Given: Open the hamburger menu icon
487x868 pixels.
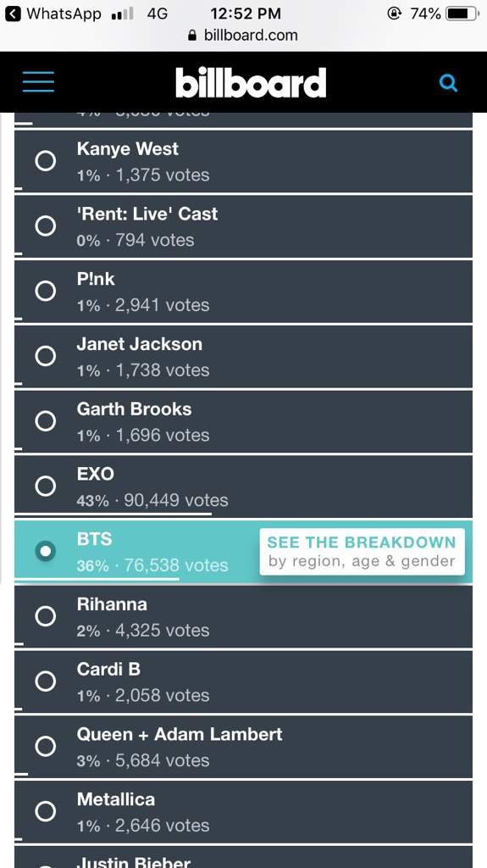Looking at the screenshot, I should pyautogui.click(x=38, y=82).
